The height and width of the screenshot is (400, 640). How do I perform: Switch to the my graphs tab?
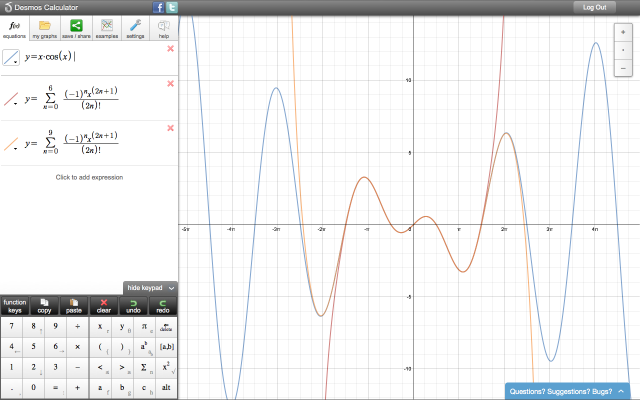(x=45, y=28)
